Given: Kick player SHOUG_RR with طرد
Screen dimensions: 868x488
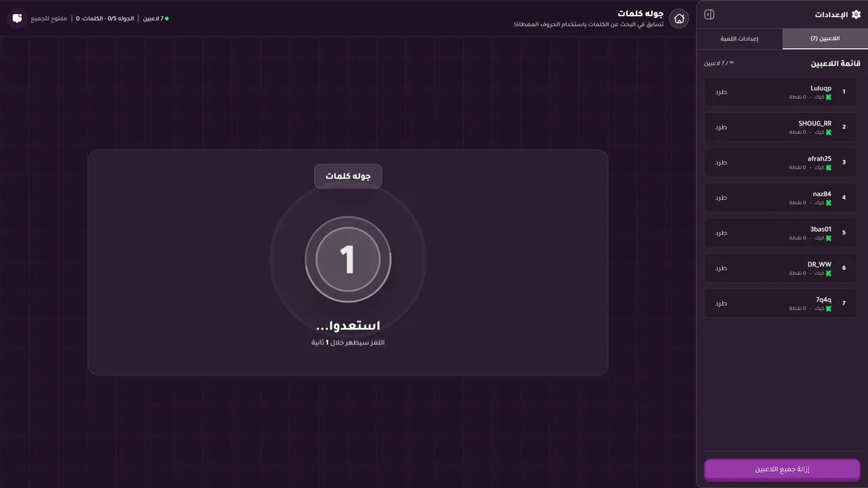Looking at the screenshot, I should tap(721, 127).
